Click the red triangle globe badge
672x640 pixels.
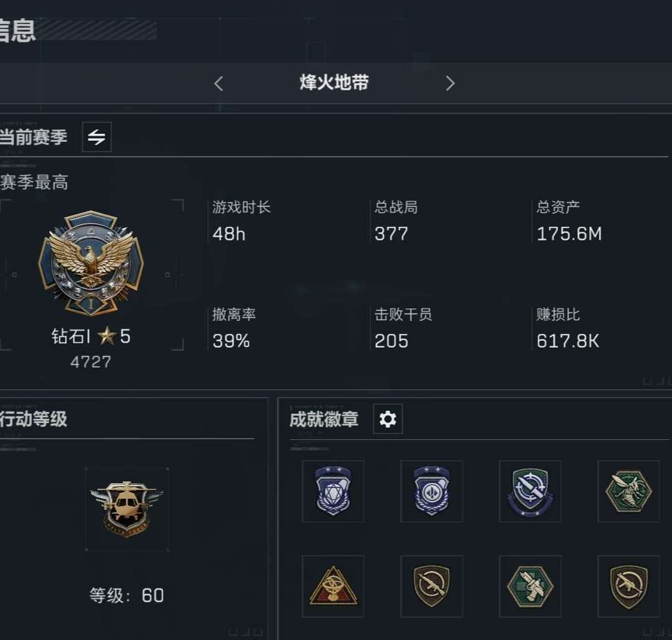(x=333, y=586)
